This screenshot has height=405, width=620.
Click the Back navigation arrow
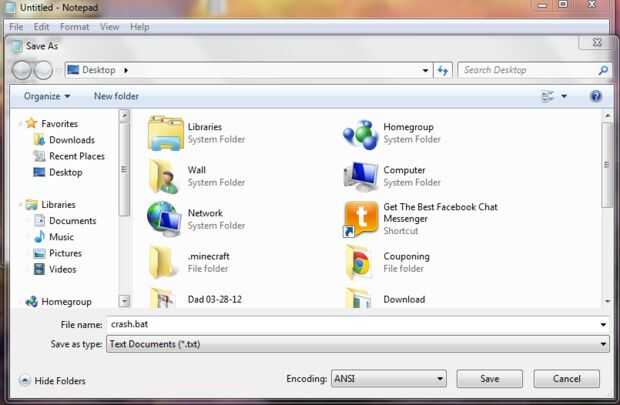coord(21,70)
